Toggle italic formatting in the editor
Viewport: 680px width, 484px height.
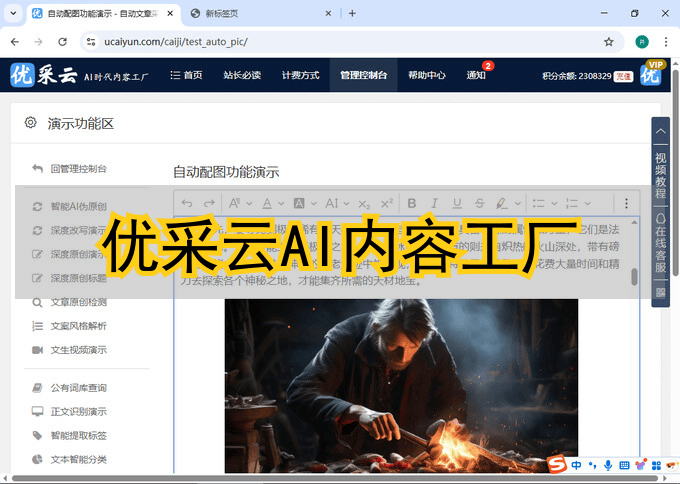point(433,204)
